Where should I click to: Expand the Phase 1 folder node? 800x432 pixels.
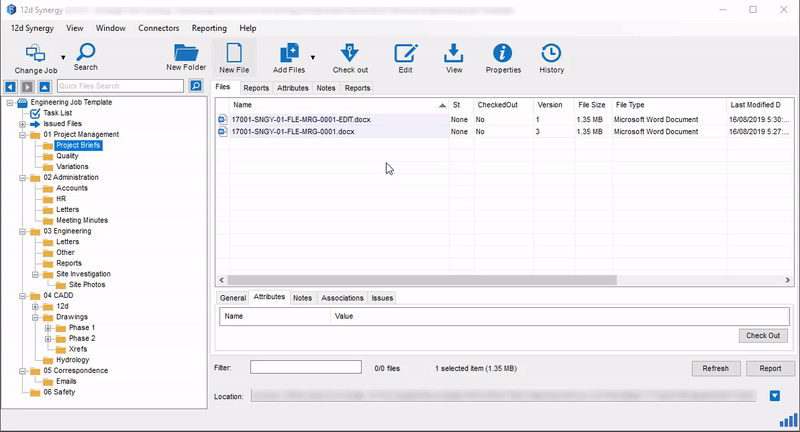click(x=47, y=327)
